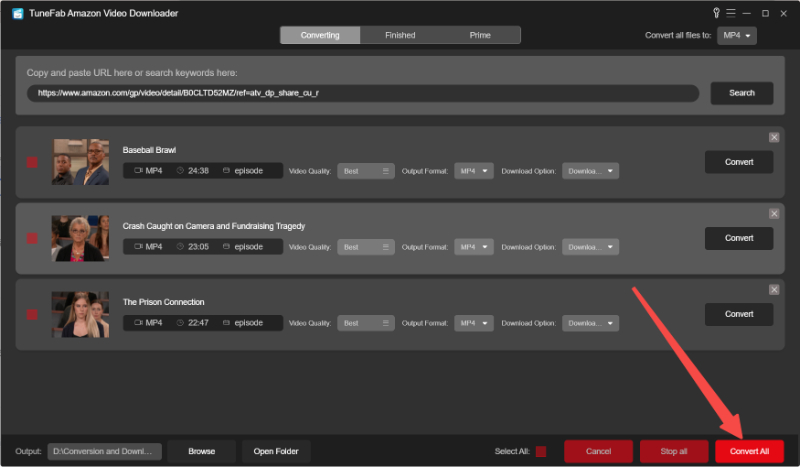Click the Search button

coord(742,93)
